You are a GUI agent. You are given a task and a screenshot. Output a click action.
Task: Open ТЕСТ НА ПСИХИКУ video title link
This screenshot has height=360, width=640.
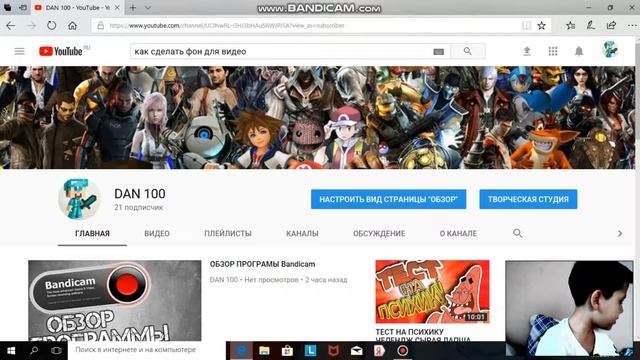422,335
